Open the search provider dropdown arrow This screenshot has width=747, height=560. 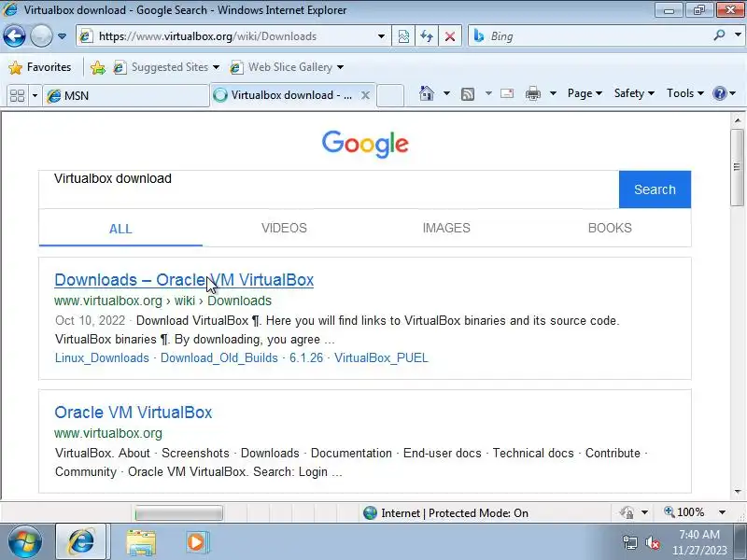click(x=738, y=35)
